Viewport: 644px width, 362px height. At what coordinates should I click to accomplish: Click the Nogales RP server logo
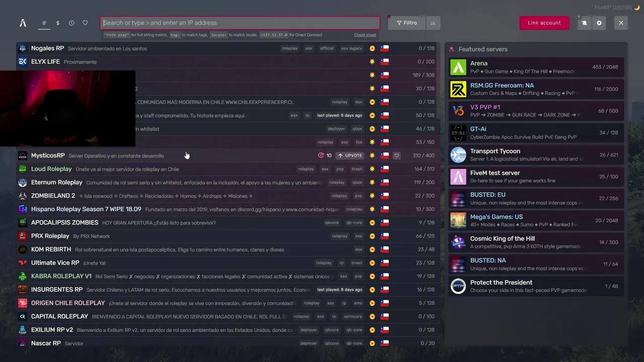pyautogui.click(x=23, y=48)
